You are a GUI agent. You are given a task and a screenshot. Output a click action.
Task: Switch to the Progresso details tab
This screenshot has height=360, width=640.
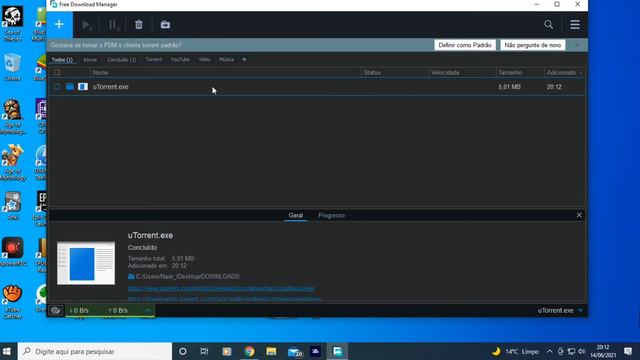tap(331, 216)
